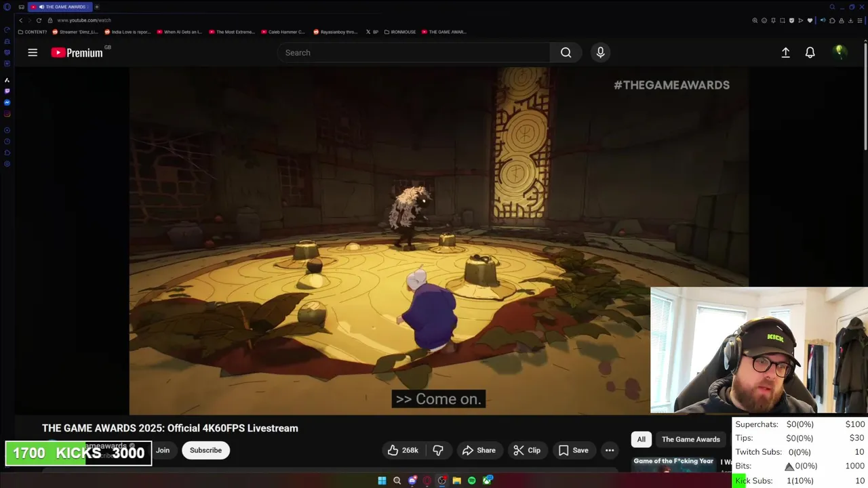Open IRONMOUSE bookmarks folder
This screenshot has width=868, height=488.
[399, 32]
